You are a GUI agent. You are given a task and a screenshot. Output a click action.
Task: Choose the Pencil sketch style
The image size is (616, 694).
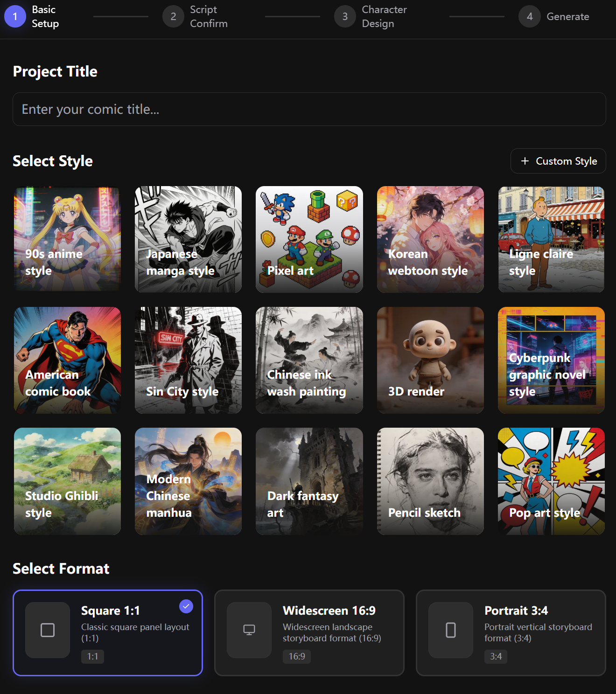(430, 481)
